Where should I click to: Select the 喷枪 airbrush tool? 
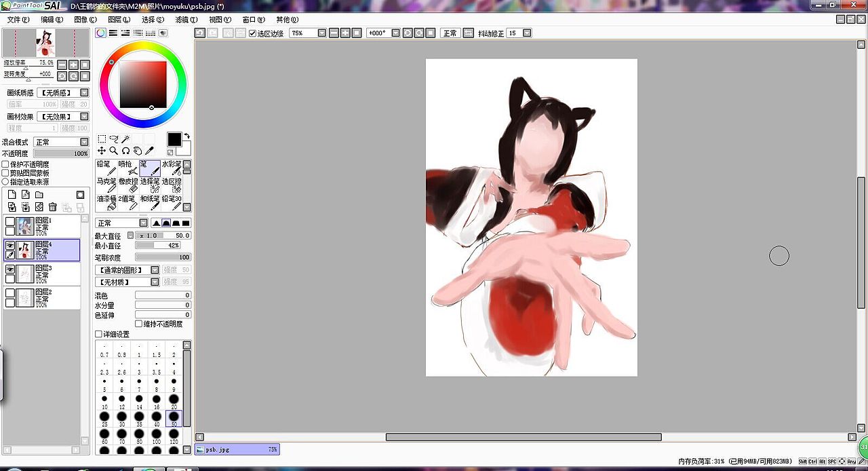127,168
